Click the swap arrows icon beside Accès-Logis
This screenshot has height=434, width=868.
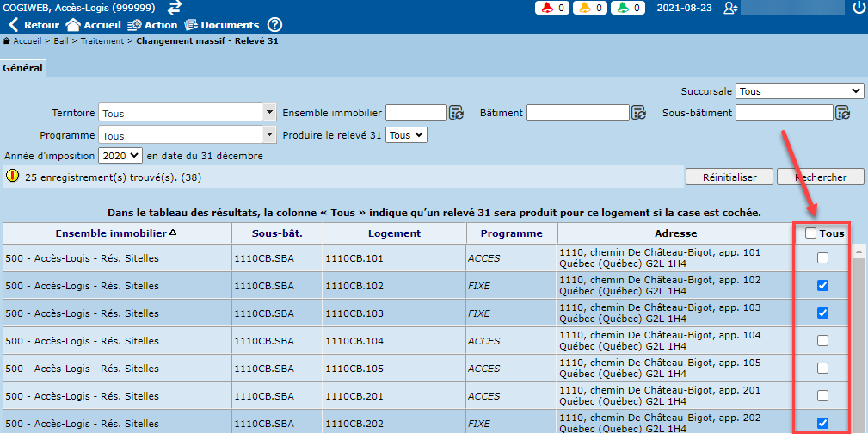(x=175, y=8)
